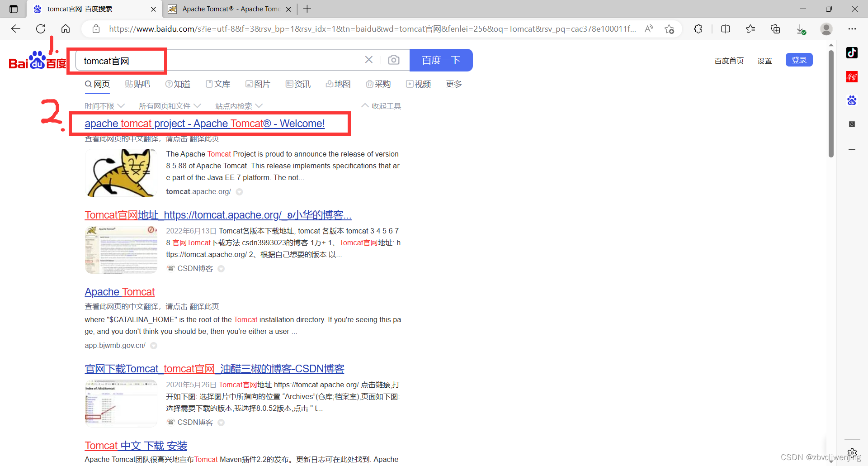The height and width of the screenshot is (466, 868).
Task: Expand 所有网页和文件 file type filter
Action: pyautogui.click(x=170, y=106)
